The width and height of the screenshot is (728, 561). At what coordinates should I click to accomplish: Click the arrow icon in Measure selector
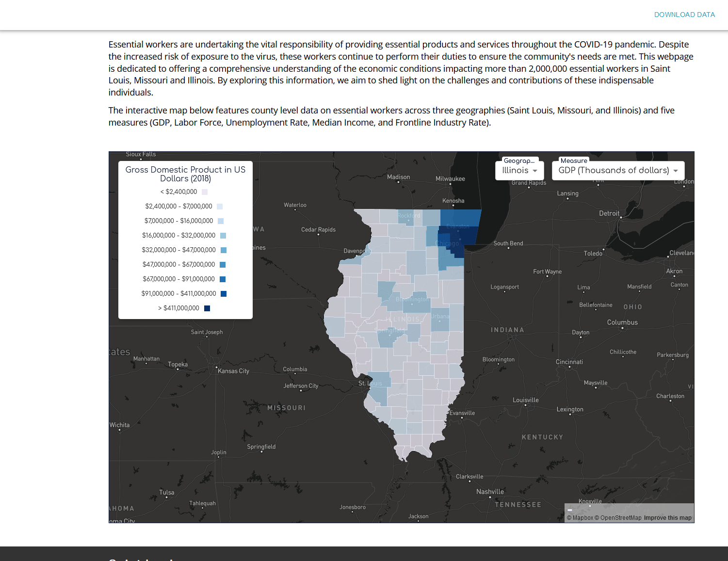coord(676,171)
